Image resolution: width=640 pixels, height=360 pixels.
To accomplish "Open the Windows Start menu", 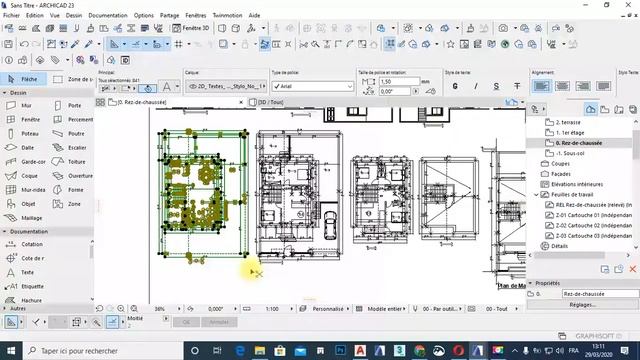I will click(x=11, y=351).
